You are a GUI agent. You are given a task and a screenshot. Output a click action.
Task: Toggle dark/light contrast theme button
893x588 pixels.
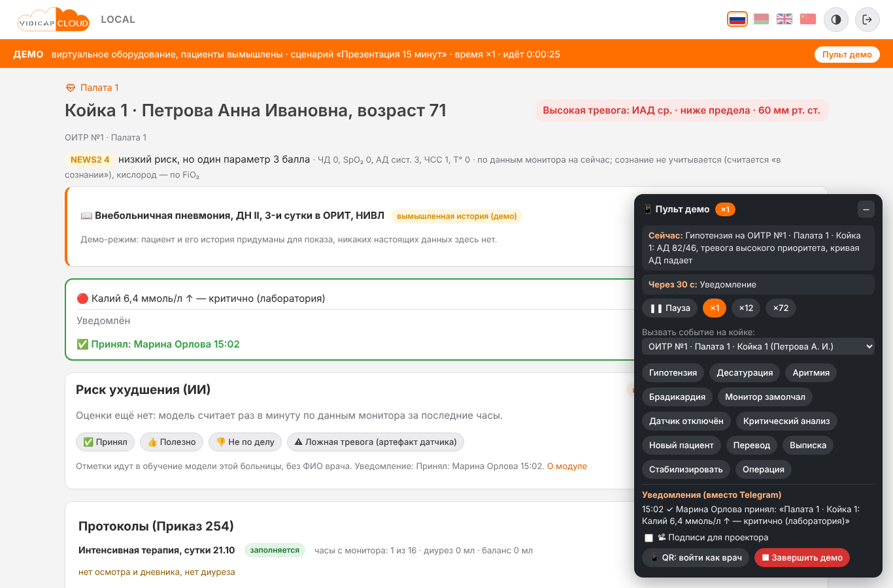836,20
